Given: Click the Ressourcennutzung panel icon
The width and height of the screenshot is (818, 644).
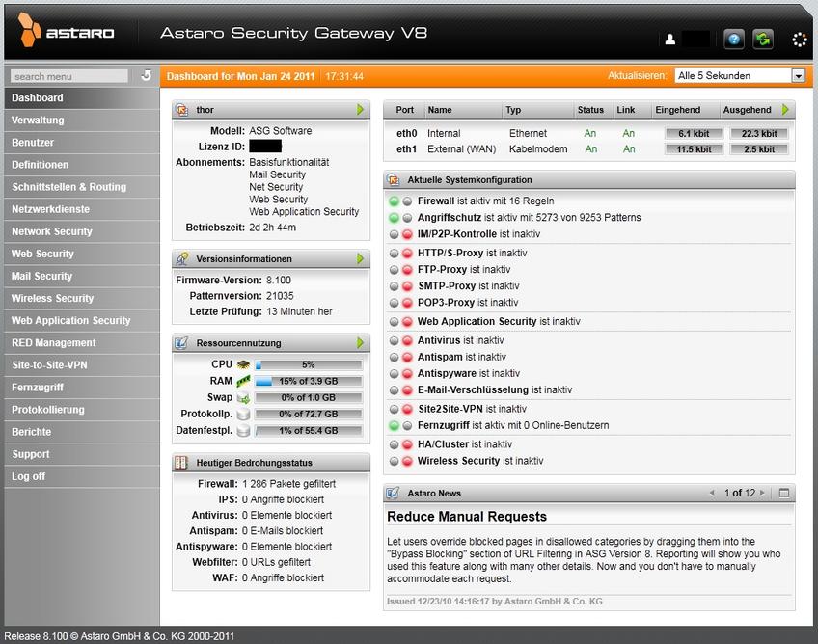Looking at the screenshot, I should coord(181,342).
